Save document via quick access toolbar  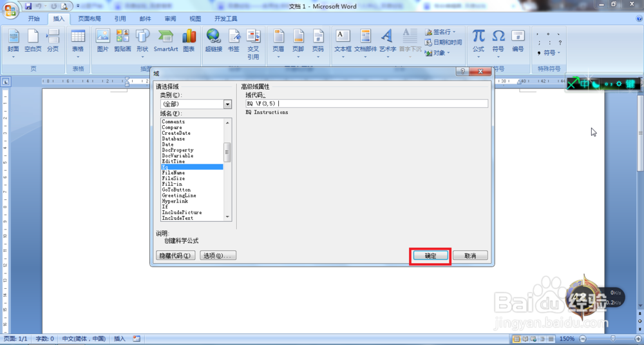tap(28, 6)
